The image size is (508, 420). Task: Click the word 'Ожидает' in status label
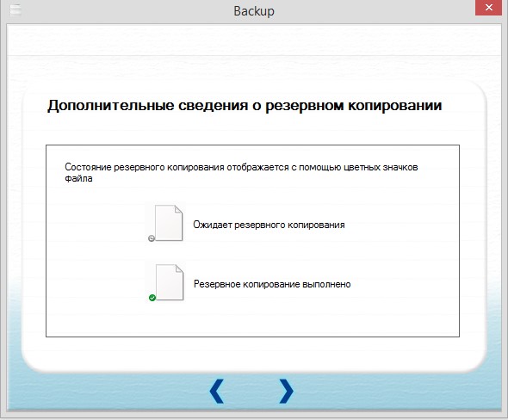213,225
